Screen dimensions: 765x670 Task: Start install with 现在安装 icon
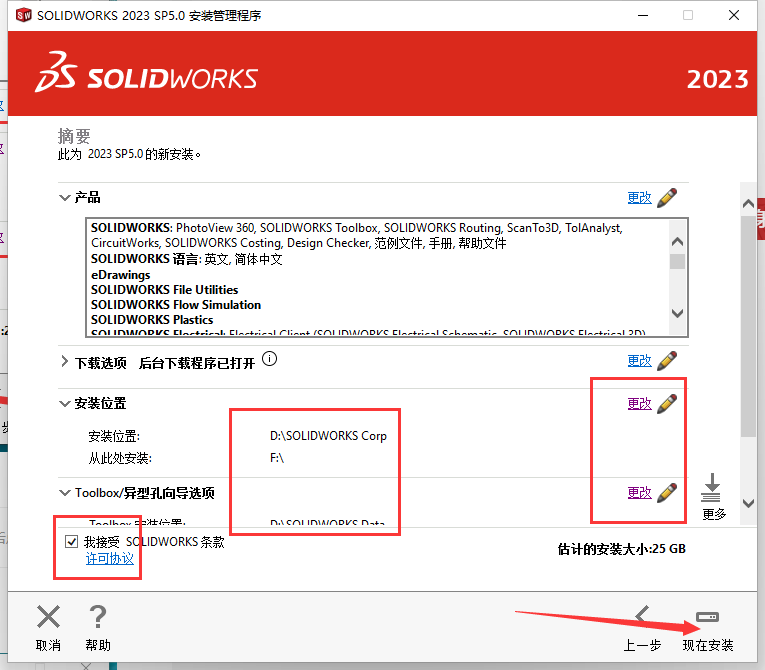tap(707, 616)
